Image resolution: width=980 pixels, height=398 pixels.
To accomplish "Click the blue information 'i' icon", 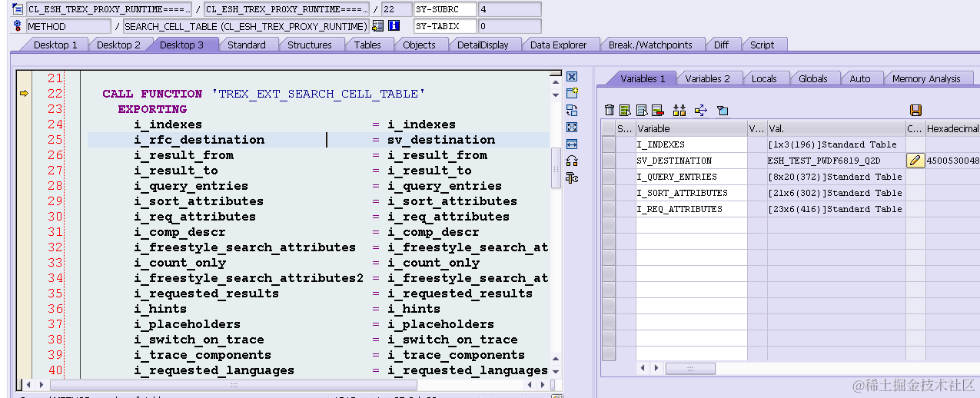I will click(x=394, y=26).
